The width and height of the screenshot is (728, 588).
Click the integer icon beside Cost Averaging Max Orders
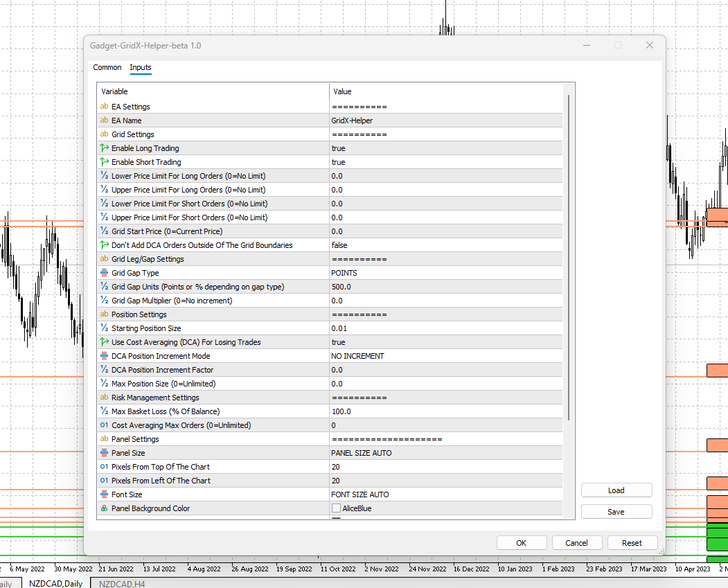(x=104, y=425)
